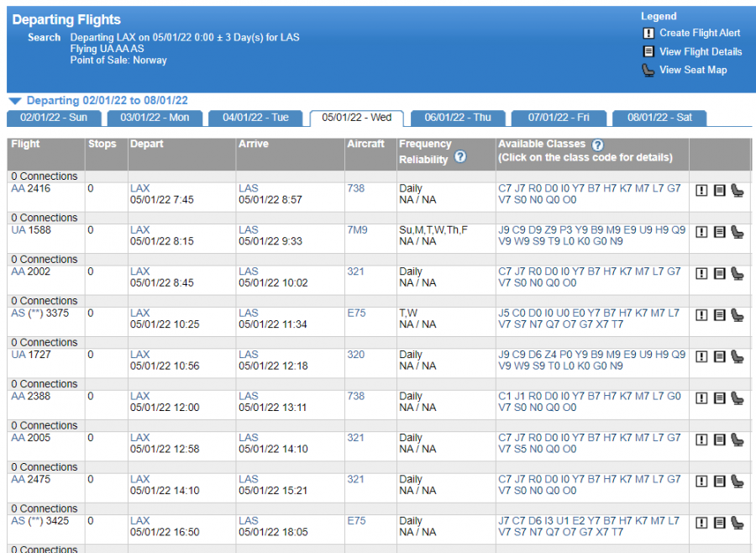Select the 08/01/22 - Sat tab
Image resolution: width=756 pixels, height=553 pixels.
[x=659, y=118]
